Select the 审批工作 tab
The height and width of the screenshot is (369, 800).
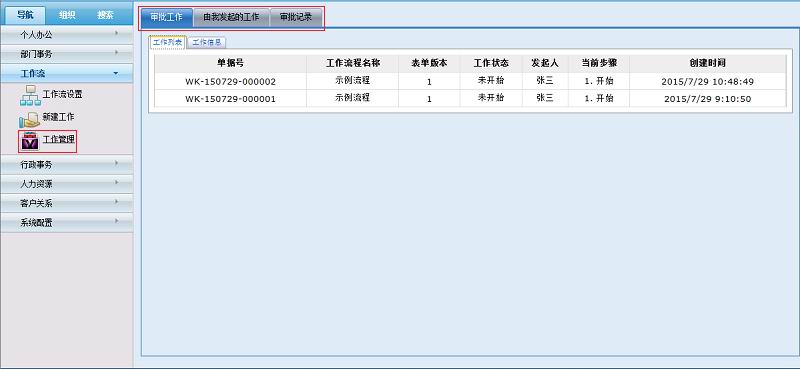point(166,17)
